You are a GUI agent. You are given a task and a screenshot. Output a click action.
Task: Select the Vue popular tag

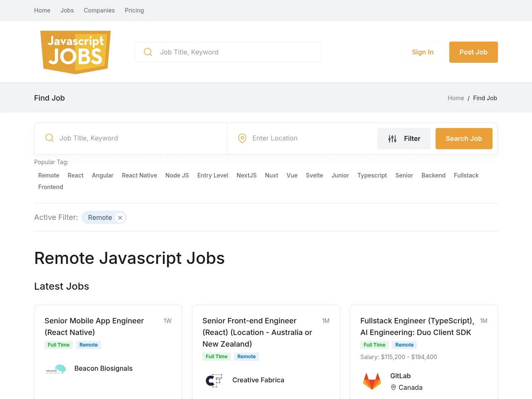pos(292,175)
